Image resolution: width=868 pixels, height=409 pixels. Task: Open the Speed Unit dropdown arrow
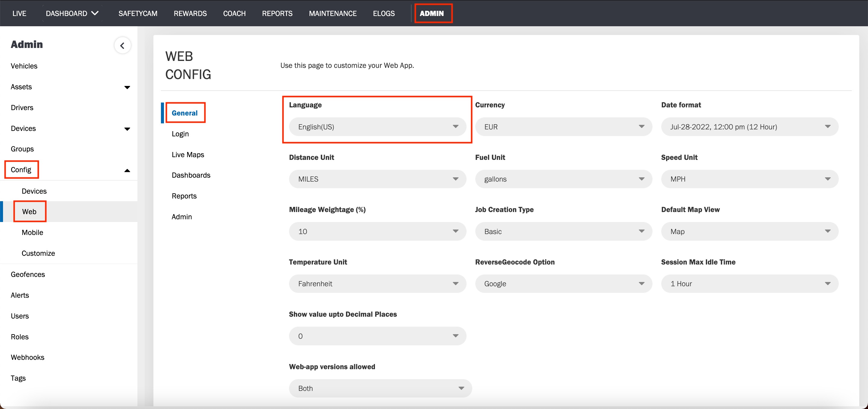828,179
